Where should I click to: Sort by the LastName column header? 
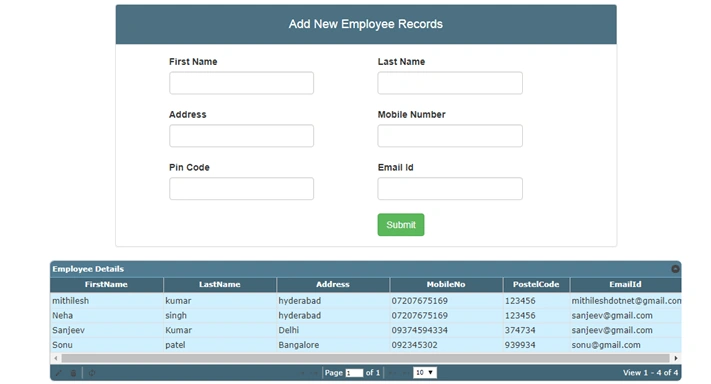(220, 285)
